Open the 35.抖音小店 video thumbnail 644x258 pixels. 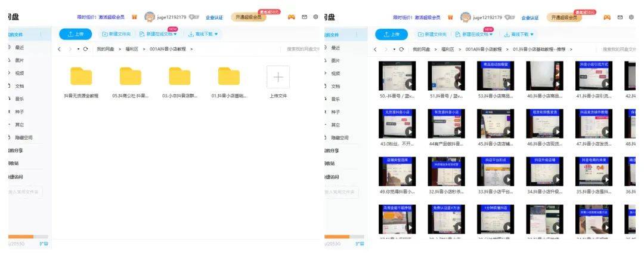[x=594, y=171]
